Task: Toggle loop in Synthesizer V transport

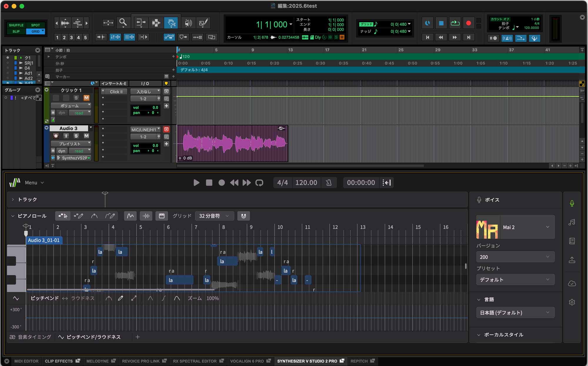Action: [259, 183]
